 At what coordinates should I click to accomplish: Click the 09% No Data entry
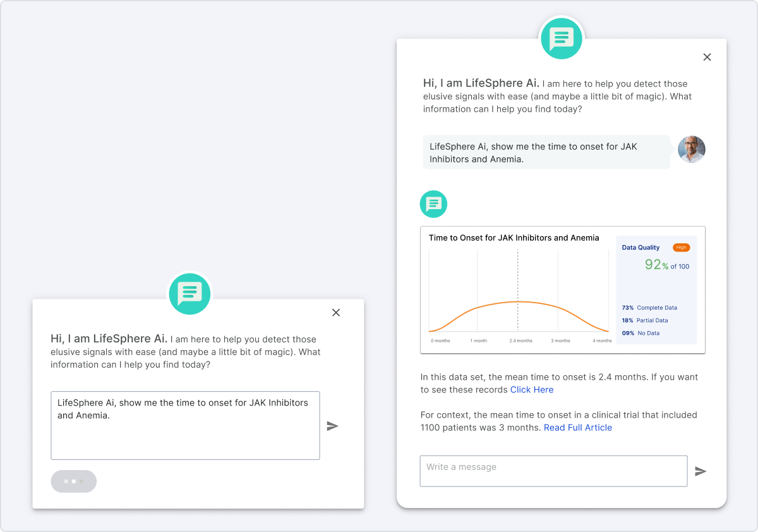641,333
